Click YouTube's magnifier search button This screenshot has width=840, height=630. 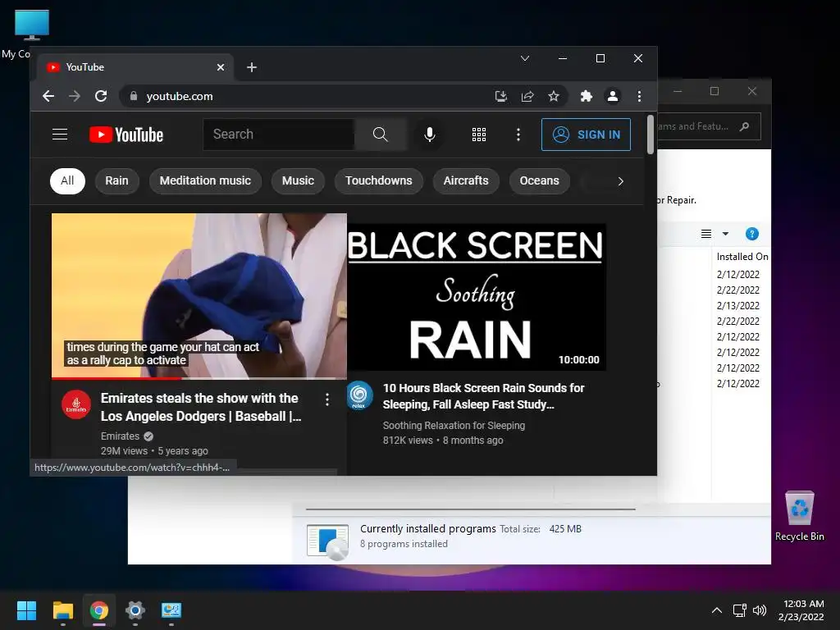click(x=380, y=134)
